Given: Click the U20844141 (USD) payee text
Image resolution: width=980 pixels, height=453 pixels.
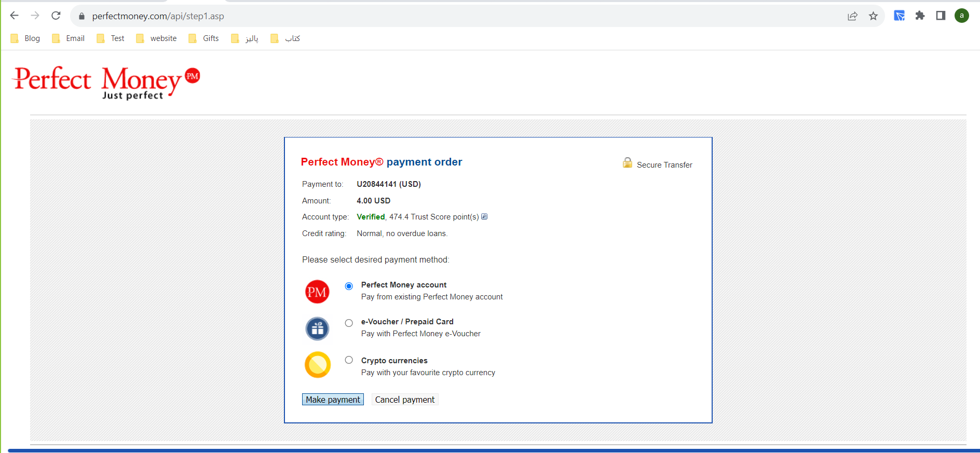Looking at the screenshot, I should [x=389, y=184].
